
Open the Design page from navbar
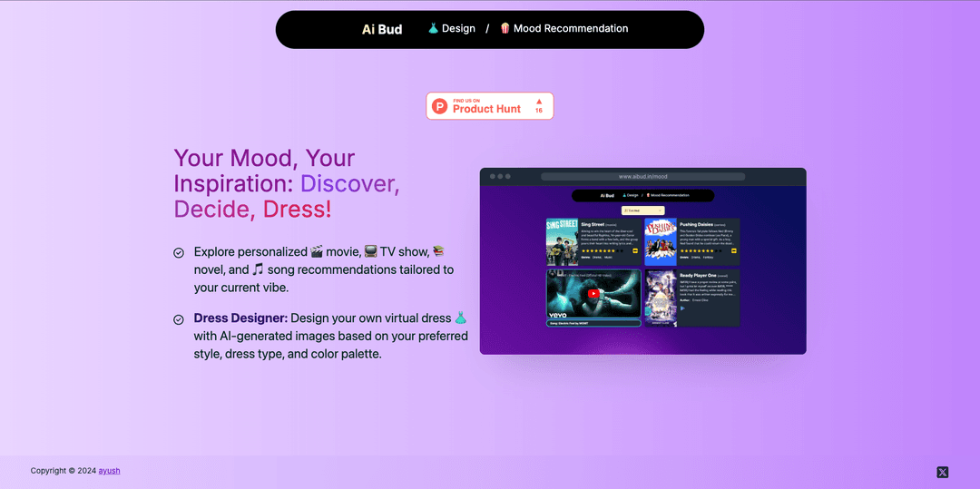pyautogui.click(x=451, y=29)
